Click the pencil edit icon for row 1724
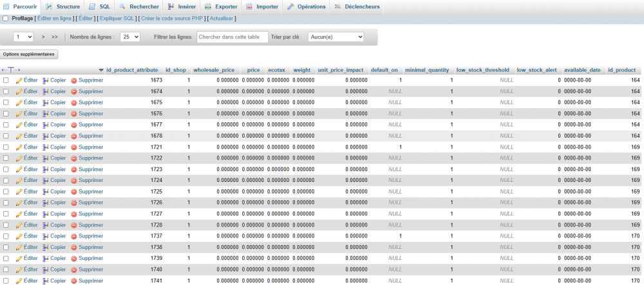This screenshot has width=644, height=285. click(19, 181)
